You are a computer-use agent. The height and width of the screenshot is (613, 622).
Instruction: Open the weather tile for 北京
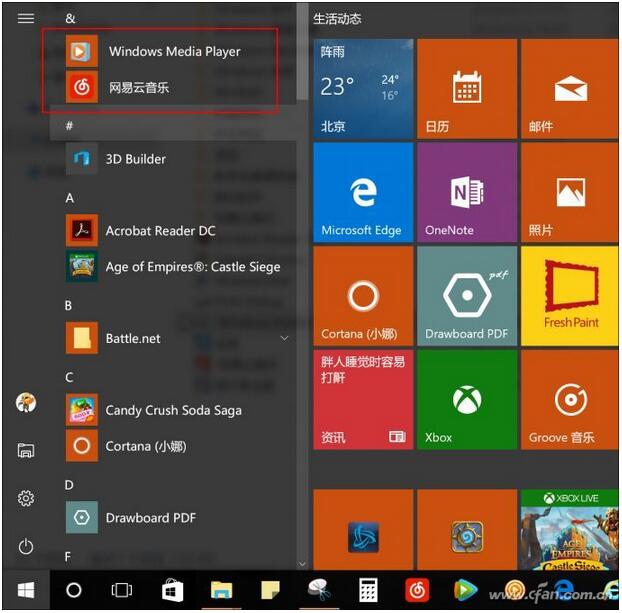click(362, 89)
